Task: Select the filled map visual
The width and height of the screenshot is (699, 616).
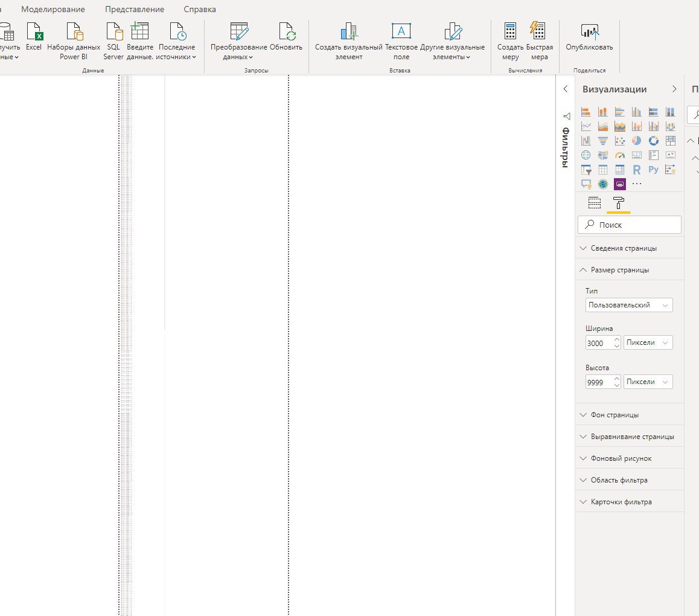Action: [602, 155]
